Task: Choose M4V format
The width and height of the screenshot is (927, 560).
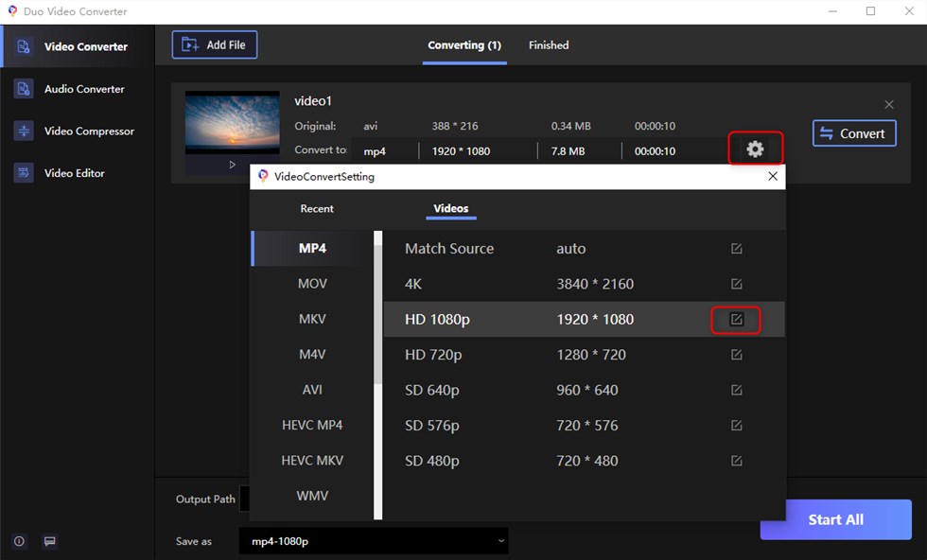Action: [312, 355]
